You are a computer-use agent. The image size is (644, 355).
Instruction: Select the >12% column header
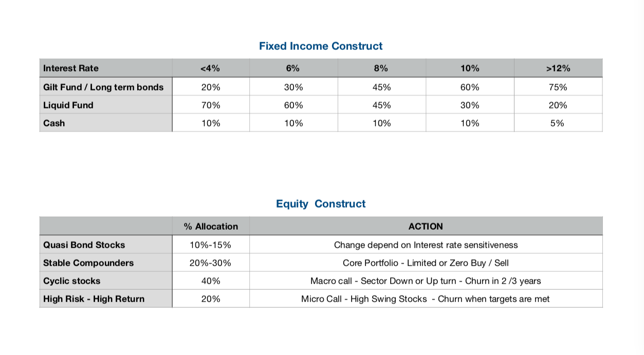(558, 68)
